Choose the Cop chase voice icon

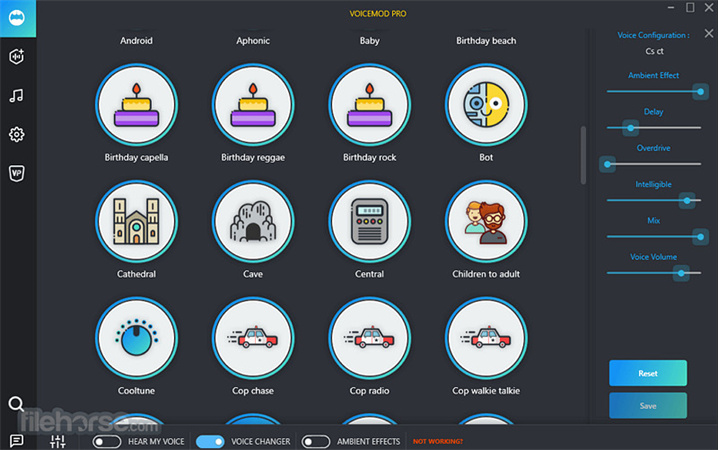coord(253,338)
